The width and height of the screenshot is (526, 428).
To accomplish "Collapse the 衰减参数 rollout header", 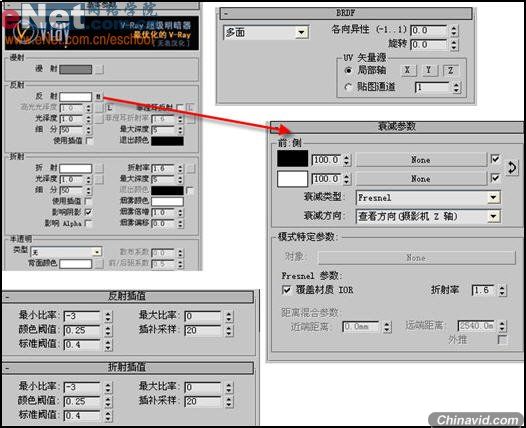I will click(x=397, y=127).
